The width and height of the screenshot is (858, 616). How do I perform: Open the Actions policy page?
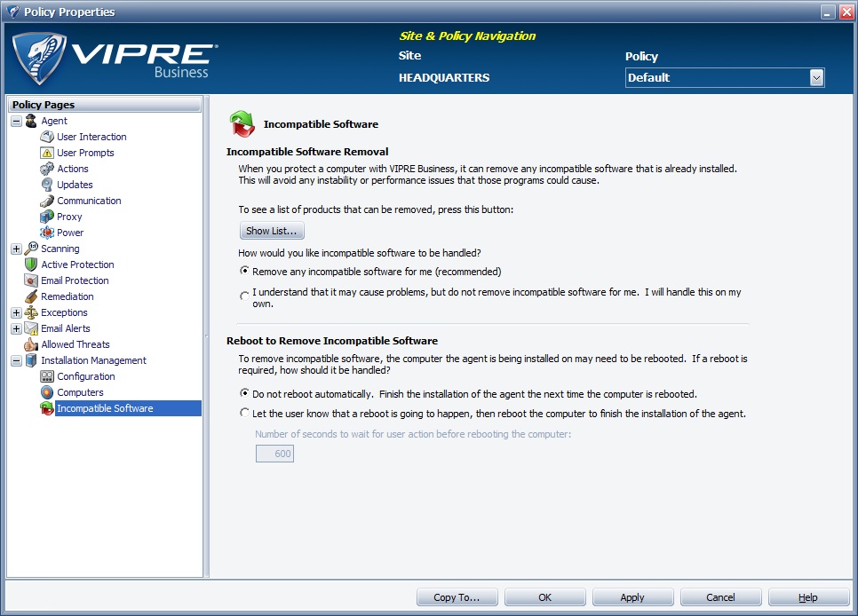[x=72, y=169]
